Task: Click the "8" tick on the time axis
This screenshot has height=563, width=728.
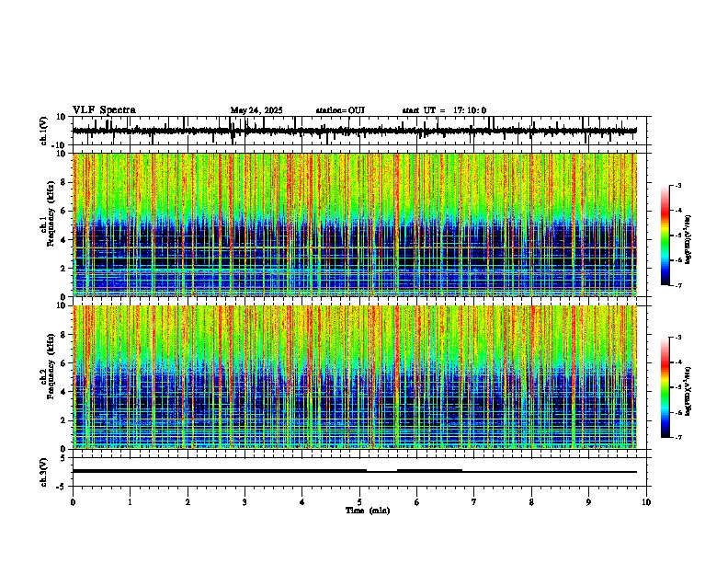Action: [x=531, y=502]
